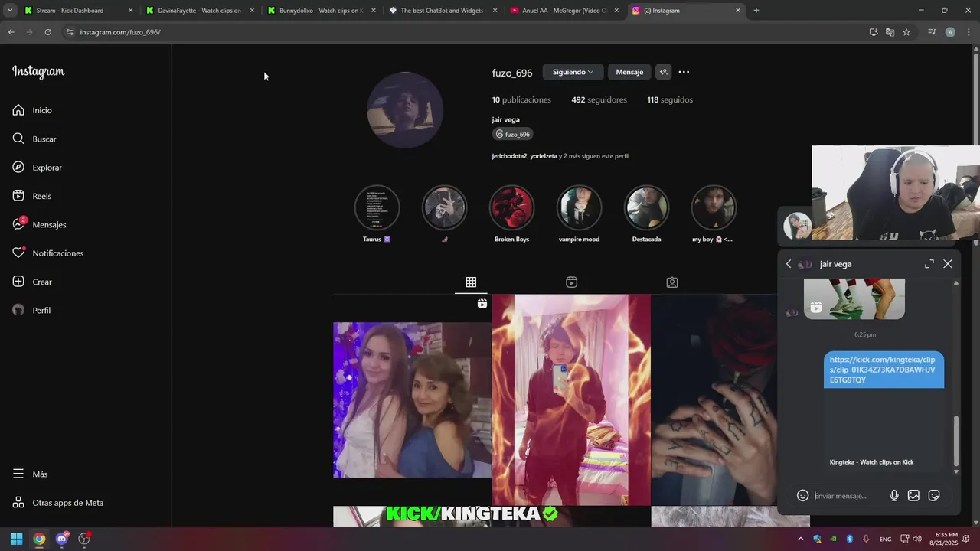This screenshot has height=551, width=980.
Task: Open the tab search dropdown
Action: click(10, 11)
